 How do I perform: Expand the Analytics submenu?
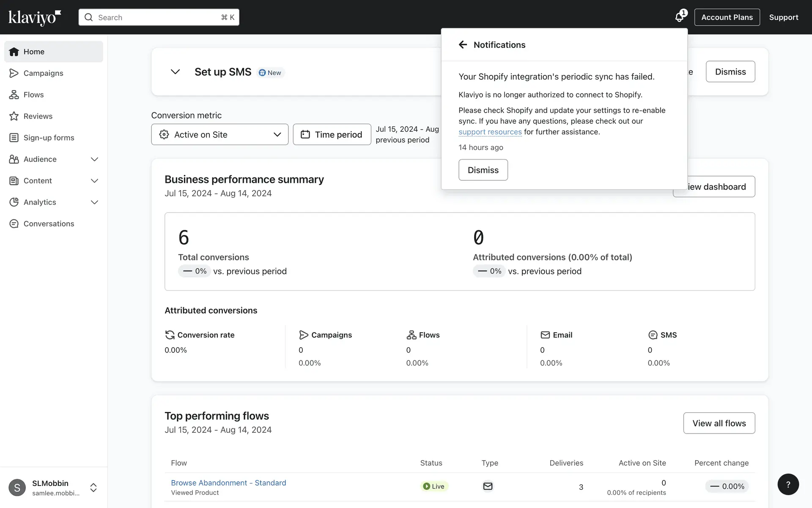click(x=94, y=202)
